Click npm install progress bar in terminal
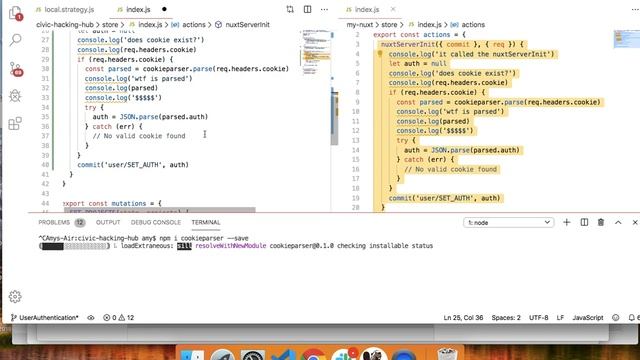Screen dimensions: 640x360 (x=74, y=246)
